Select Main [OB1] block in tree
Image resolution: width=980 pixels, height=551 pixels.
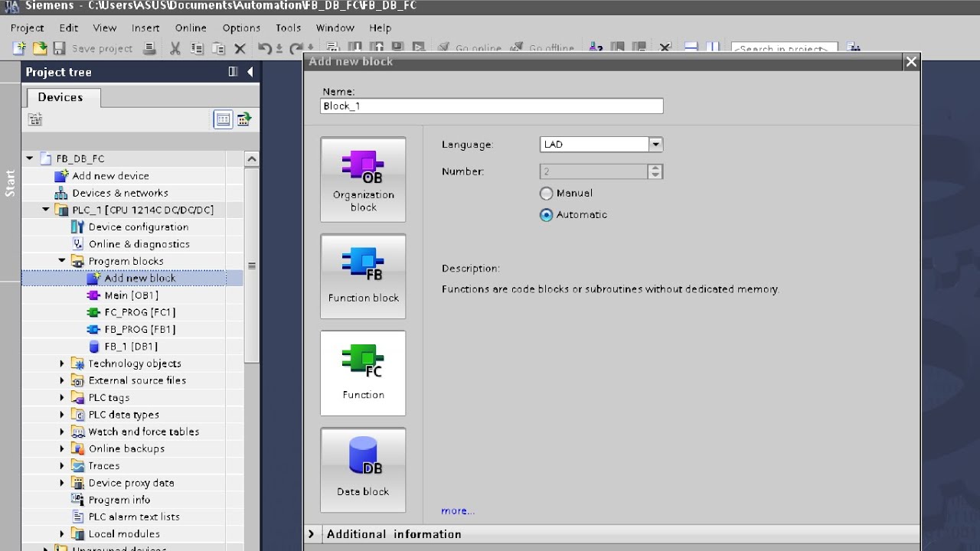pyautogui.click(x=132, y=295)
